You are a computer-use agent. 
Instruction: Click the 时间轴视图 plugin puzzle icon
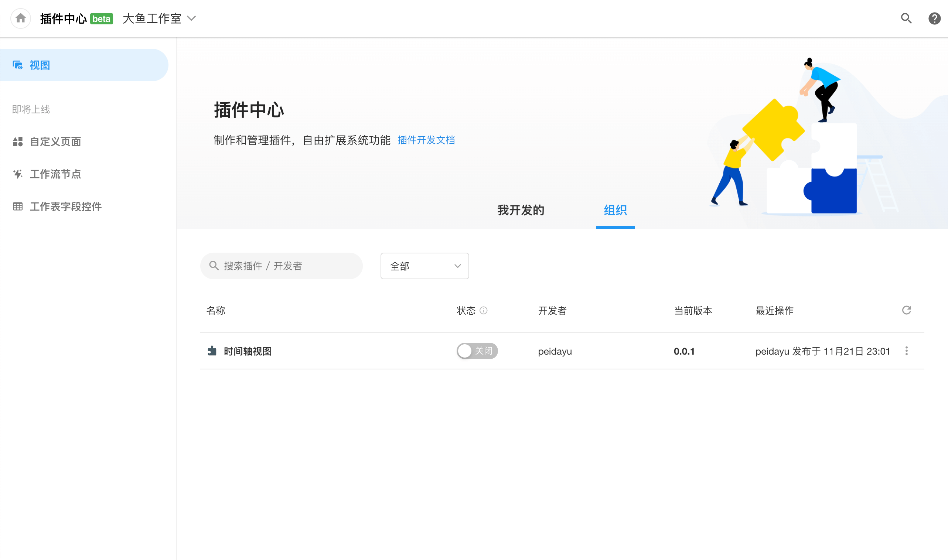click(x=212, y=351)
